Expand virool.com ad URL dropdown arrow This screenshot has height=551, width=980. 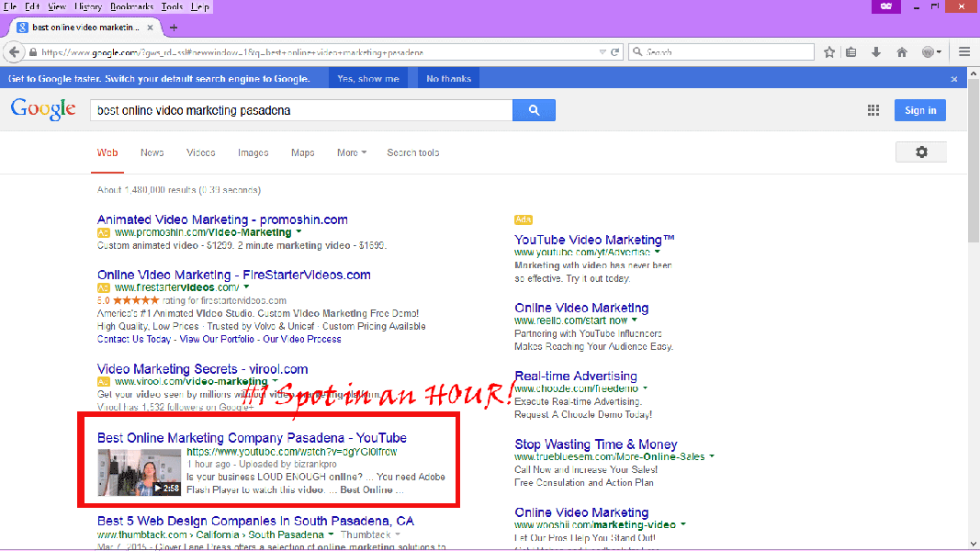click(275, 381)
